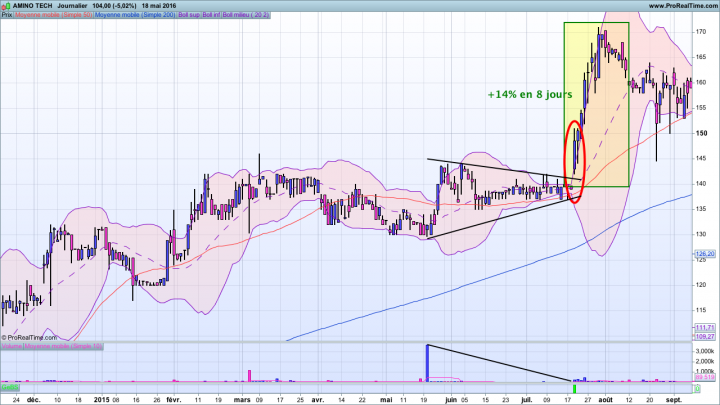Click the 170 price axis label
The image size is (720, 405).
pos(701,32)
